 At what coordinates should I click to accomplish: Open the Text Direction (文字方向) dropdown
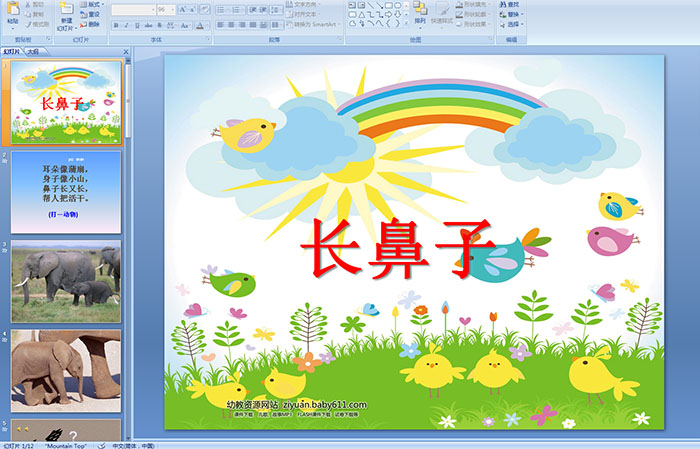pyautogui.click(x=303, y=4)
